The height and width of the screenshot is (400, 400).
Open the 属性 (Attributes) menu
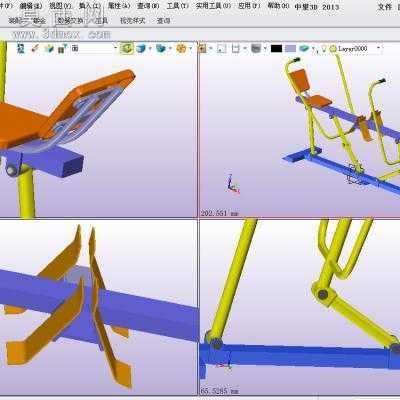pyautogui.click(x=119, y=6)
